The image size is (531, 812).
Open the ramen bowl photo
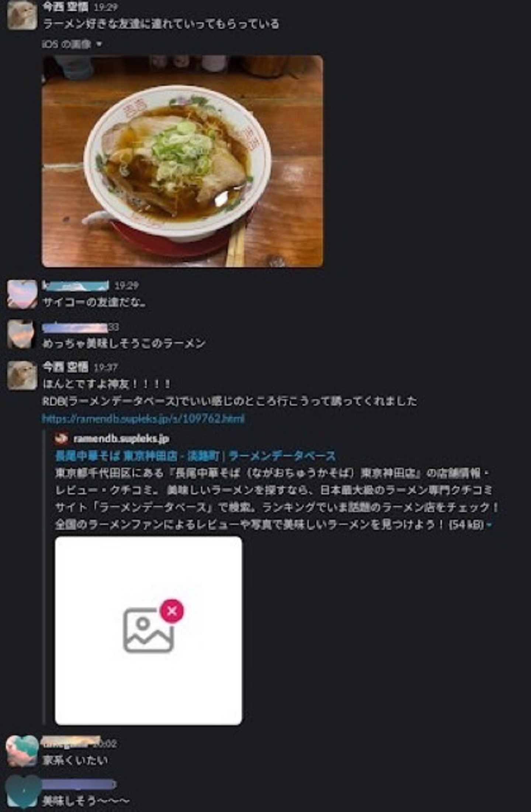(183, 161)
